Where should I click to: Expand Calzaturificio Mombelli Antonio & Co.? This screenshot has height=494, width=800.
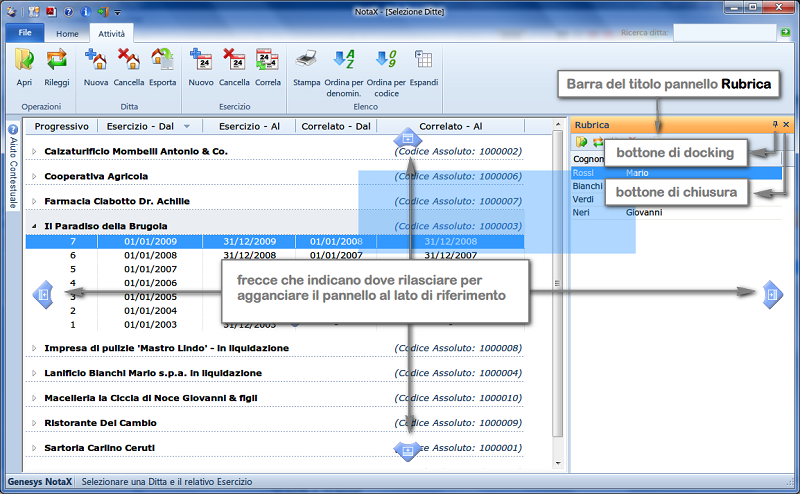[33, 151]
